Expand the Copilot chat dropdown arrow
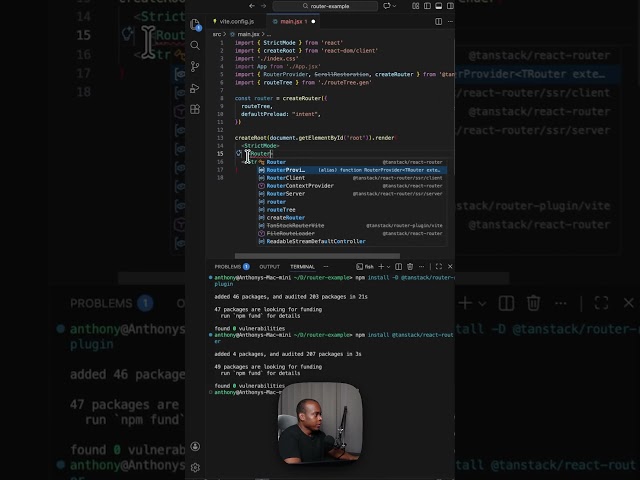Image resolution: width=640 pixels, height=480 pixels. pyautogui.click(x=394, y=6)
